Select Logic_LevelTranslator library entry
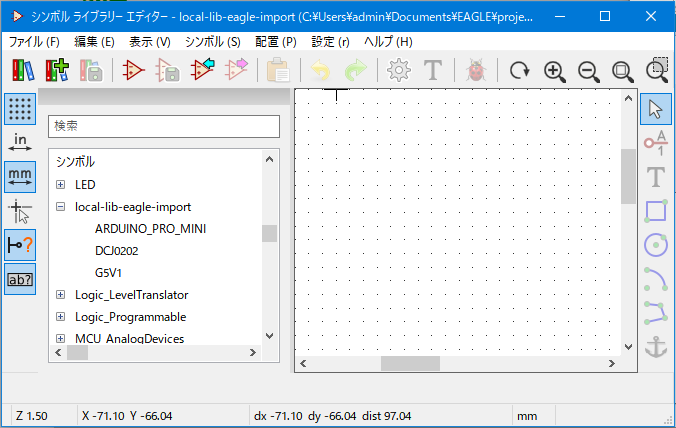 click(x=131, y=295)
